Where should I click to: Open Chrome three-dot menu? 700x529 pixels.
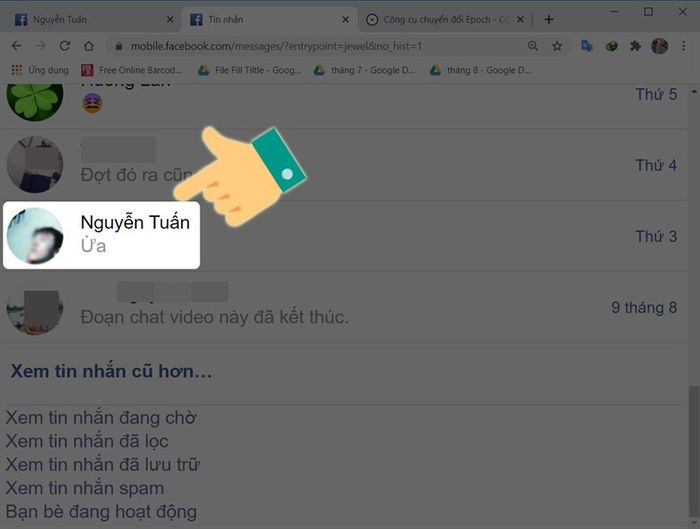pos(683,46)
